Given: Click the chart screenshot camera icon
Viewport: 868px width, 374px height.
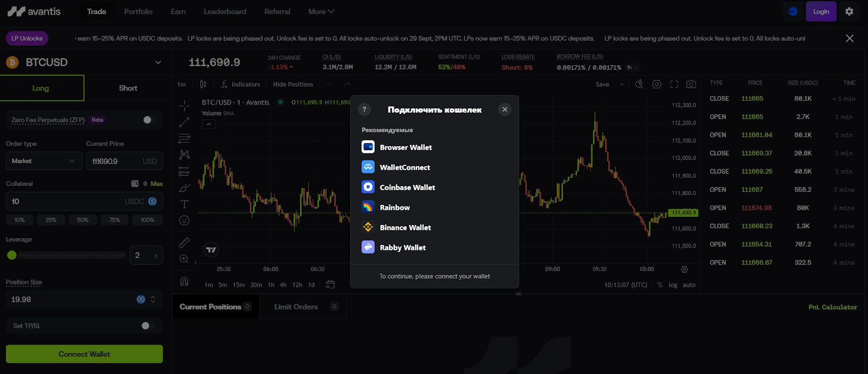Looking at the screenshot, I should (691, 85).
